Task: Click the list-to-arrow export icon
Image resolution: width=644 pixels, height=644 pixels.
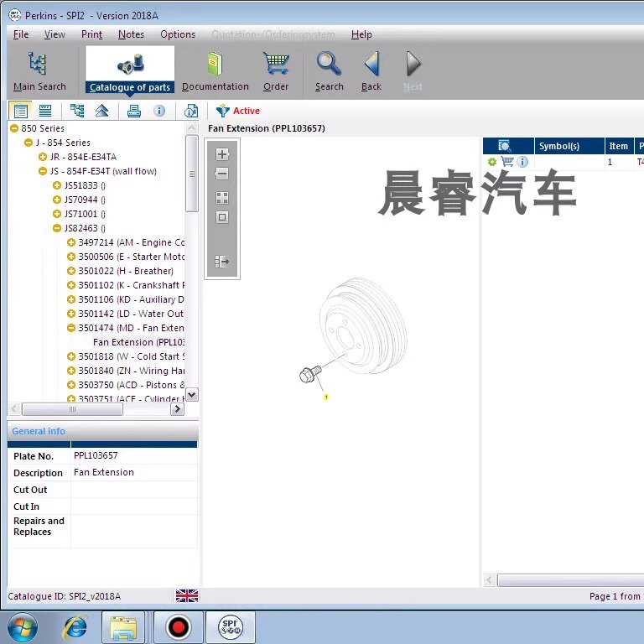Action: coord(222,262)
